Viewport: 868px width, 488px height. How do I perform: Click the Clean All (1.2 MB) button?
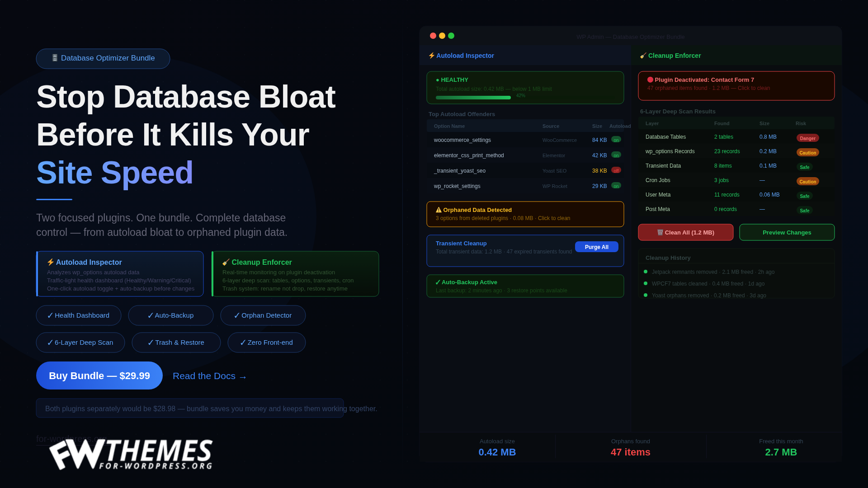[x=685, y=232]
